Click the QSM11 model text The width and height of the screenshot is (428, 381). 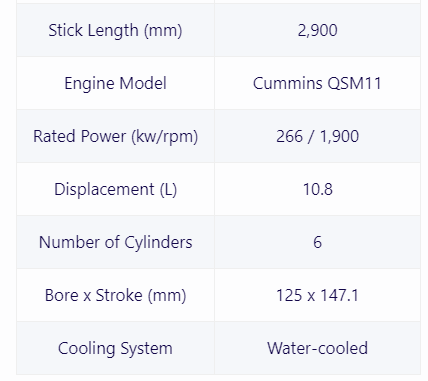tap(355, 83)
